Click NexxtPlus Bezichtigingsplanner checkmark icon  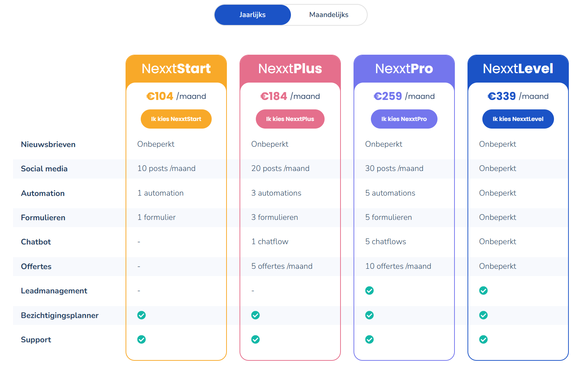pyautogui.click(x=255, y=315)
